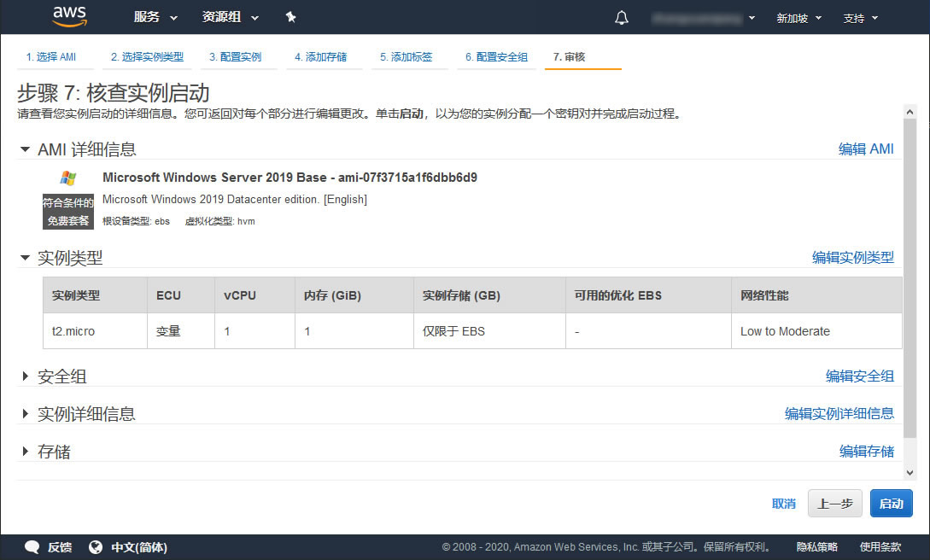This screenshot has height=560, width=930.
Task: Click the language globe icon
Action: 95,547
